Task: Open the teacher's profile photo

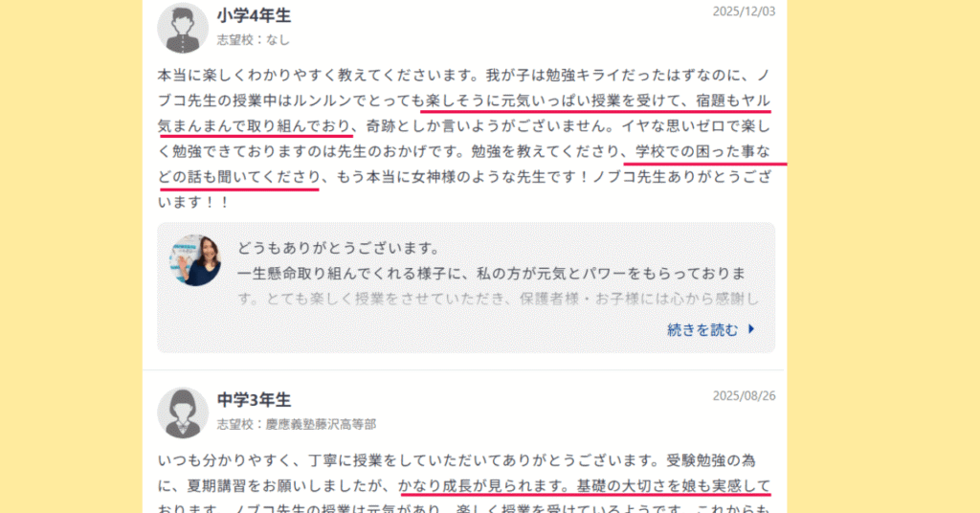Action: click(x=195, y=260)
